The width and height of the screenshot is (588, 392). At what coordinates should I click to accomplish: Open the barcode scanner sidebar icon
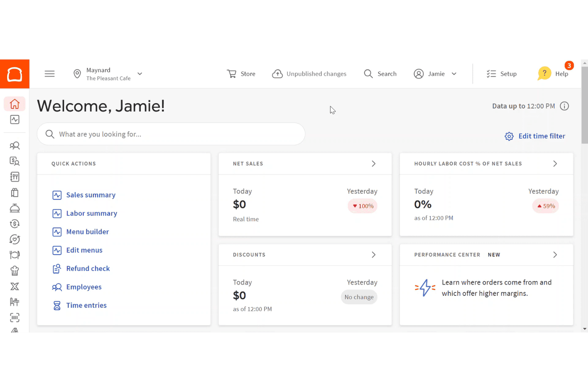(15, 317)
